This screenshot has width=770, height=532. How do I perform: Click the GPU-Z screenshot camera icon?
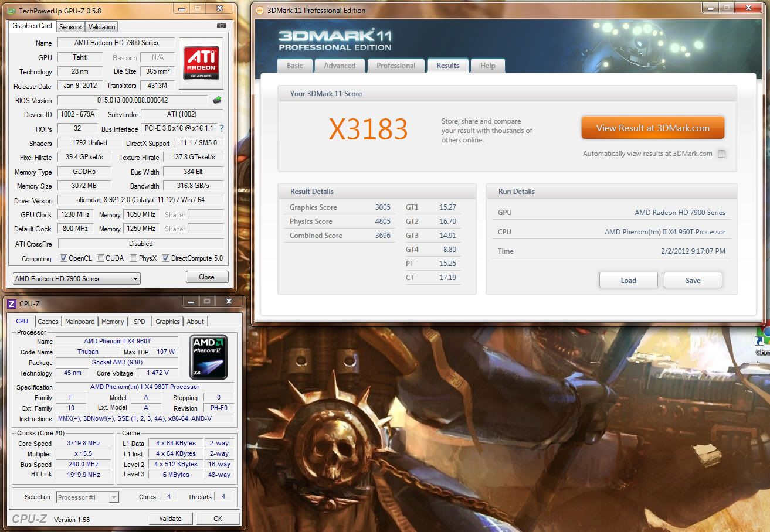(x=222, y=26)
